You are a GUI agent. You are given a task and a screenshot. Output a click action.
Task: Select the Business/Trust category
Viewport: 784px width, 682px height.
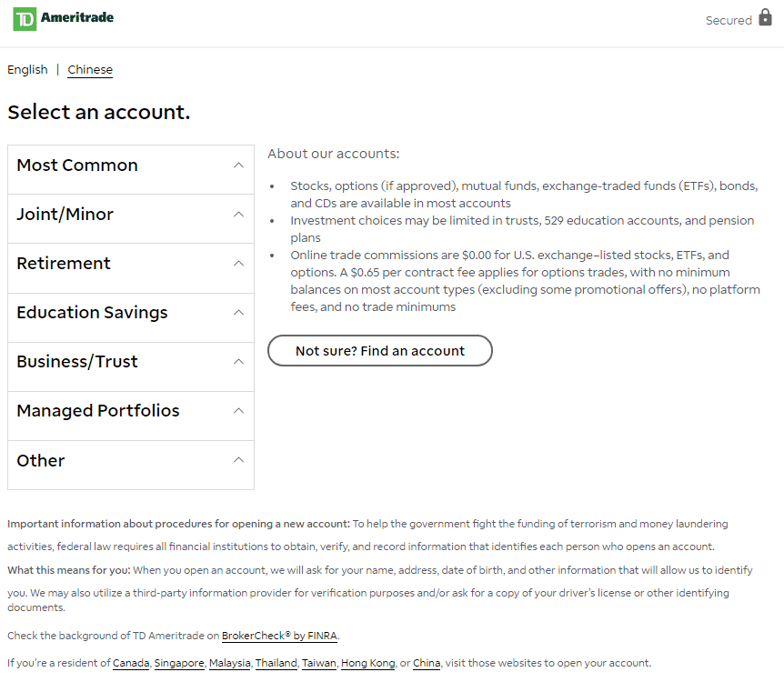pos(131,366)
